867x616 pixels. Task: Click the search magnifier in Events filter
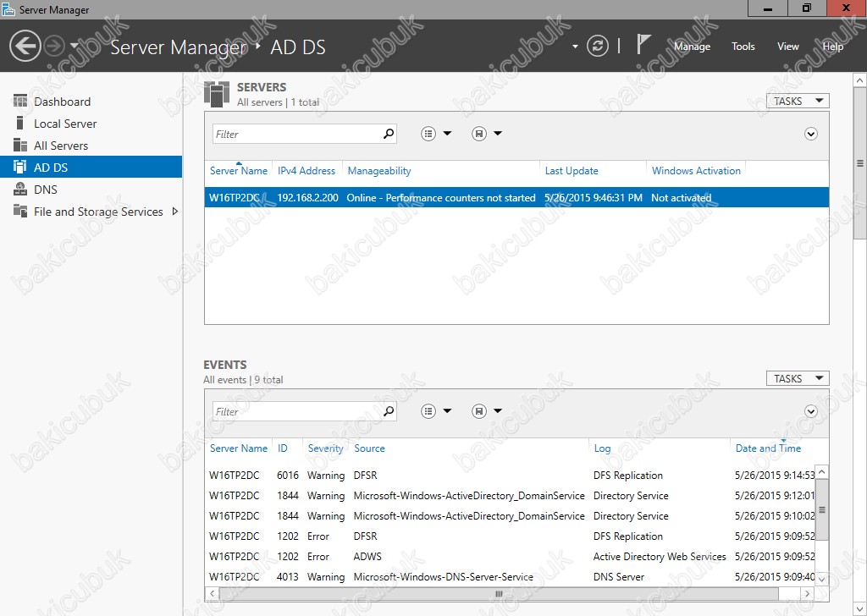(x=389, y=411)
